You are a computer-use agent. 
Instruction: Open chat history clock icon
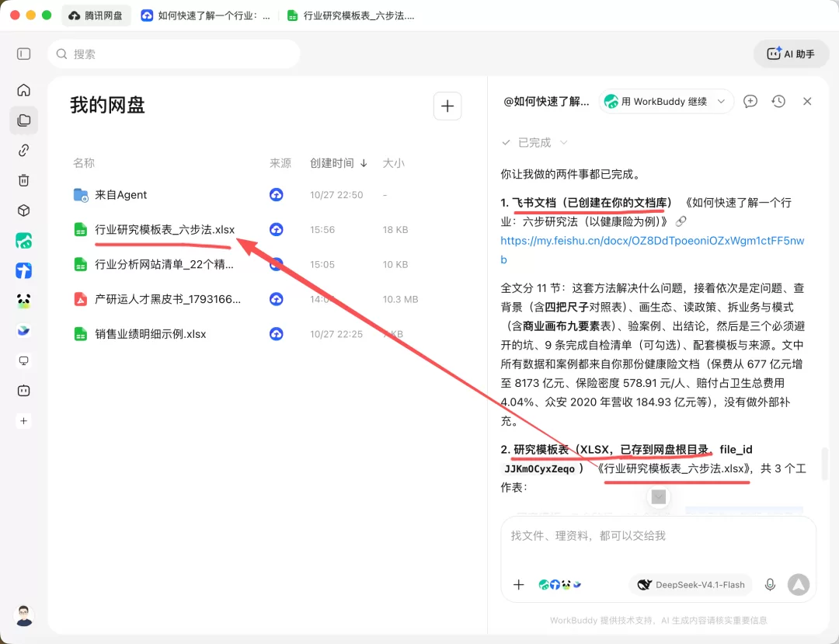[778, 101]
